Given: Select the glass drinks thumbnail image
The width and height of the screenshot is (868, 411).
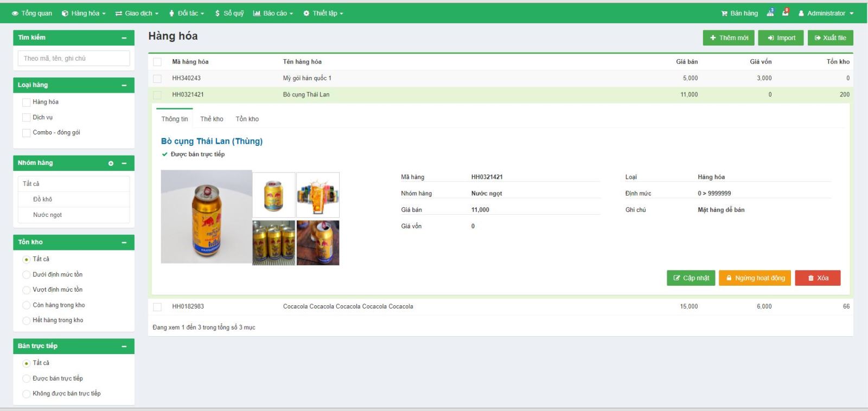Looking at the screenshot, I should point(318,195).
